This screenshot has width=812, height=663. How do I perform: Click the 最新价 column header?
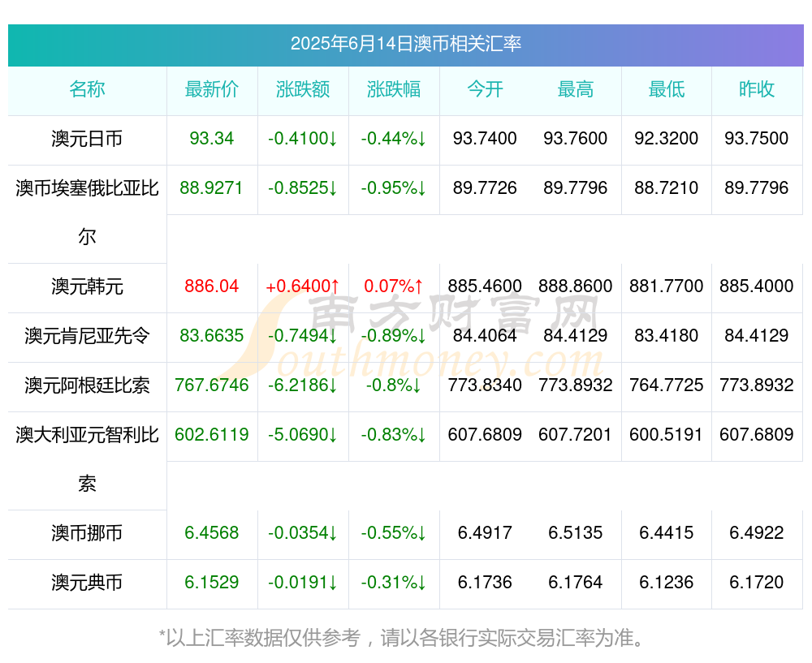coord(212,89)
